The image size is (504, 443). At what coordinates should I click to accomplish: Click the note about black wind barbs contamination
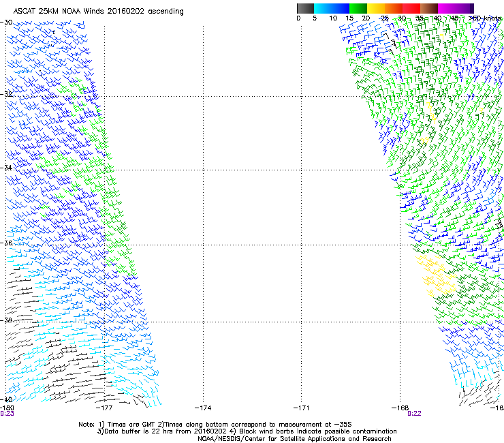click(318, 431)
